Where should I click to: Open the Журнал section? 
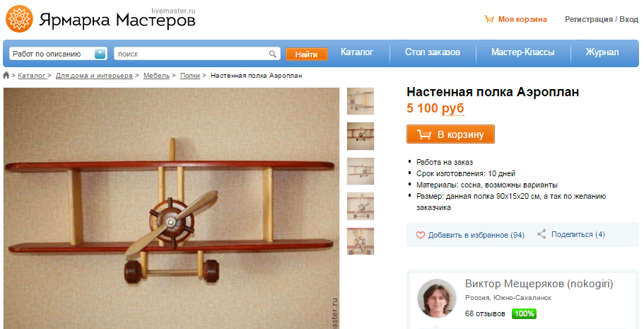[x=602, y=52]
